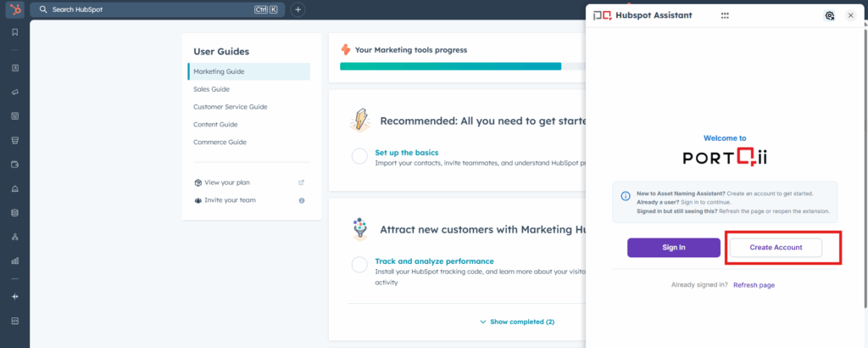
Task: Select Customer Service Guide in User Guides
Action: pos(230,107)
